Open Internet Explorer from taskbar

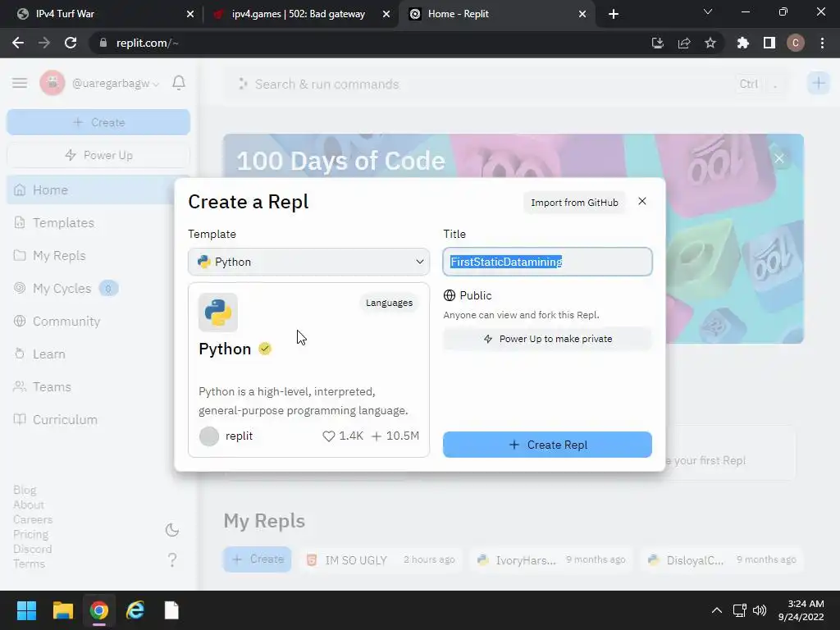(135, 610)
